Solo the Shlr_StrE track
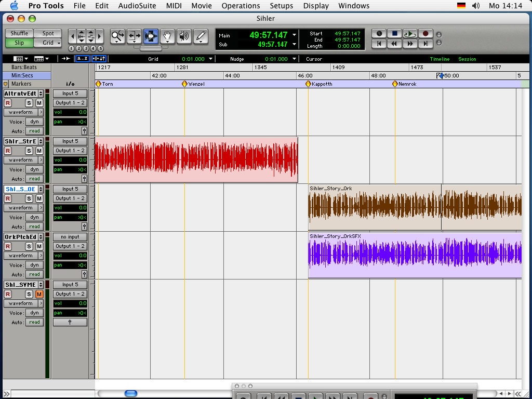This screenshot has height=399, width=532. coord(29,151)
